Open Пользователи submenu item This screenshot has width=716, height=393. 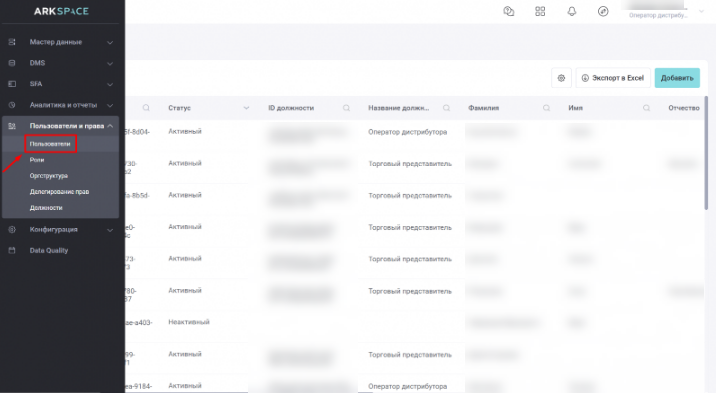point(50,144)
